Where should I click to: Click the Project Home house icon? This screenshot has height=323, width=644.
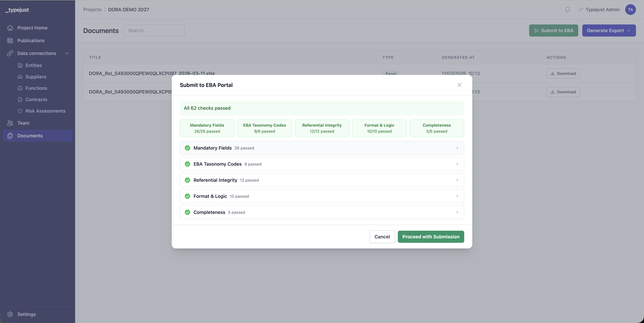(10, 28)
